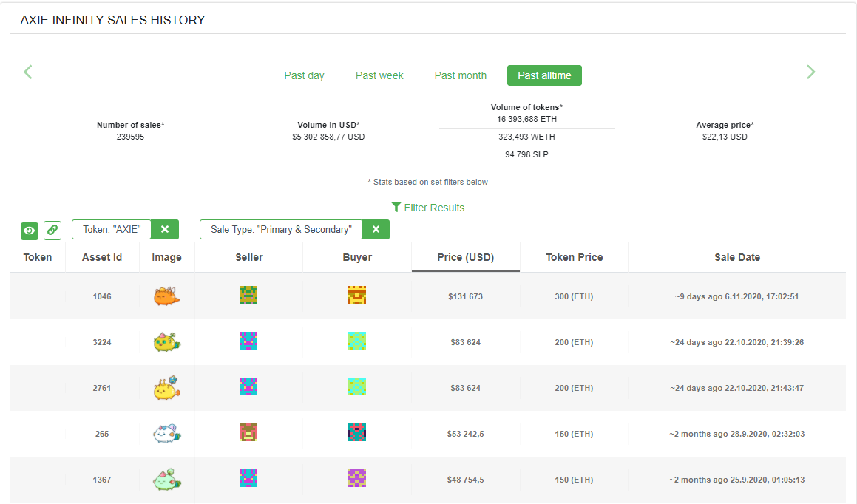Open buyer identicon in asset 1046 row
The image size is (857, 504).
click(357, 295)
